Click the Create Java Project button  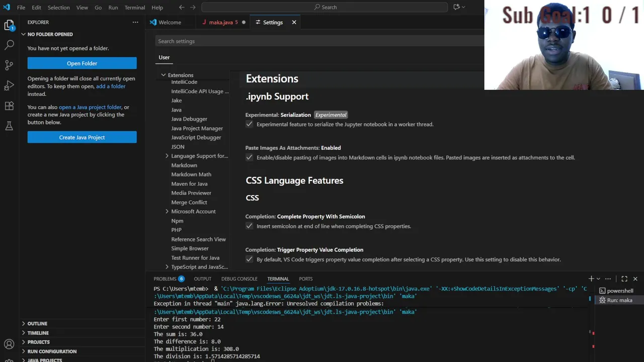[82, 137]
